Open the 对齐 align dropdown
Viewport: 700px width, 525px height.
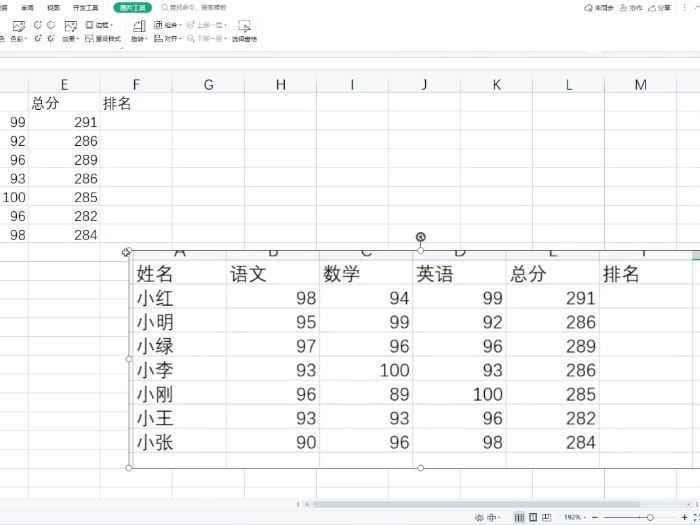(x=167, y=39)
